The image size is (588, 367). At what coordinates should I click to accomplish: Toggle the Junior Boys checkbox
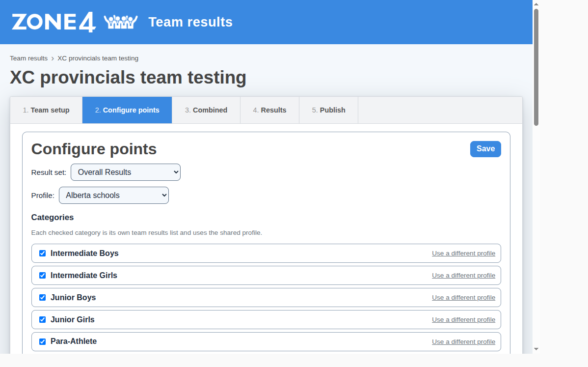pyautogui.click(x=43, y=298)
